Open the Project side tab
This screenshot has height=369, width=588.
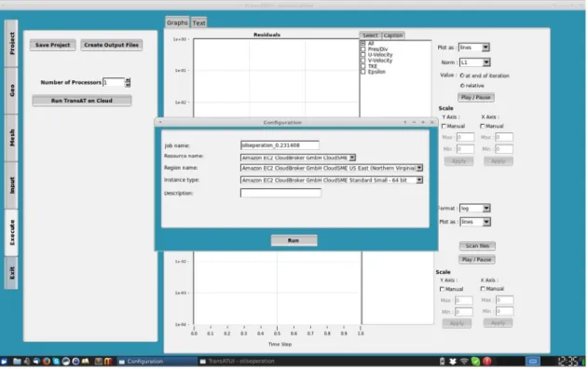pos(11,44)
